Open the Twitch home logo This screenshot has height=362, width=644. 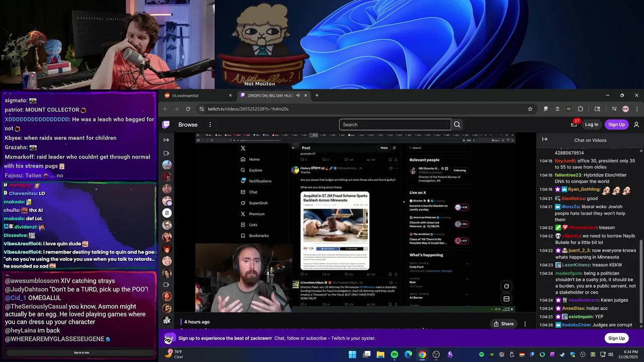(166, 125)
